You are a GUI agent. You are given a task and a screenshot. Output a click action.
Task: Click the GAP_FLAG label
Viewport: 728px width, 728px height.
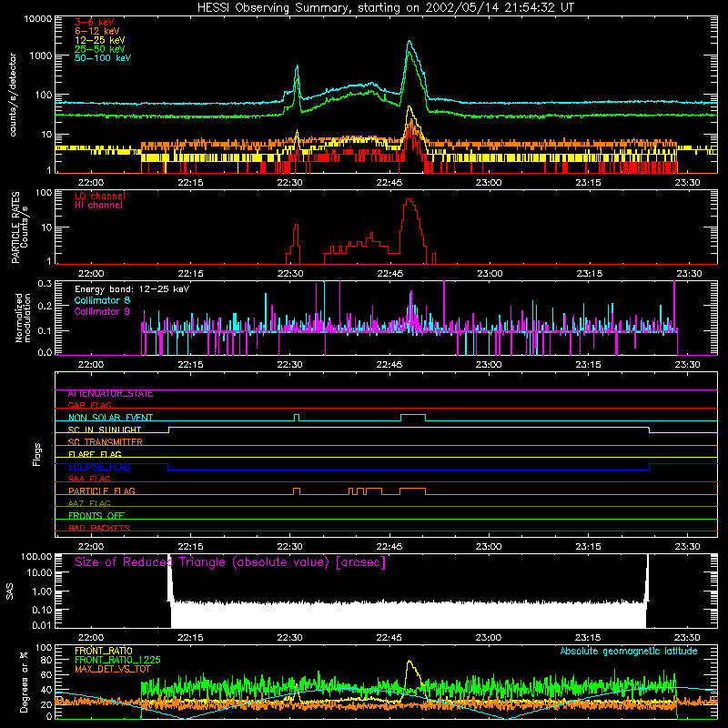89,405
